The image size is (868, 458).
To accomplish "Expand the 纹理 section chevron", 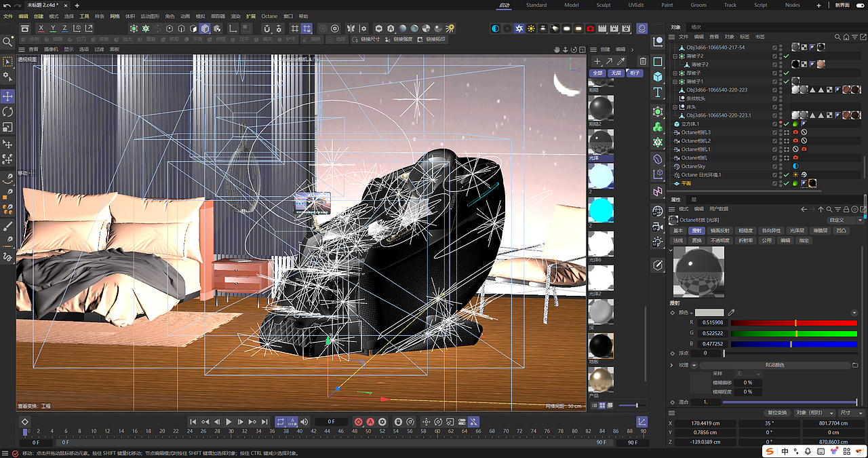I will 673,365.
